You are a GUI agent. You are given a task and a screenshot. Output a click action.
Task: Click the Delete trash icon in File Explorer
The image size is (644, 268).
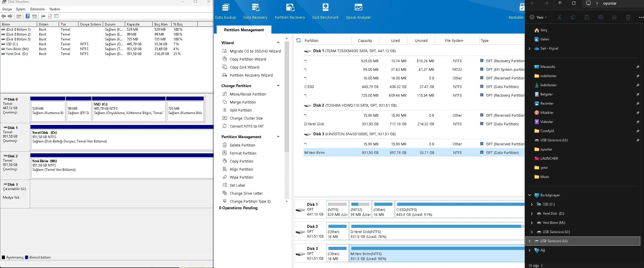pos(628,17)
